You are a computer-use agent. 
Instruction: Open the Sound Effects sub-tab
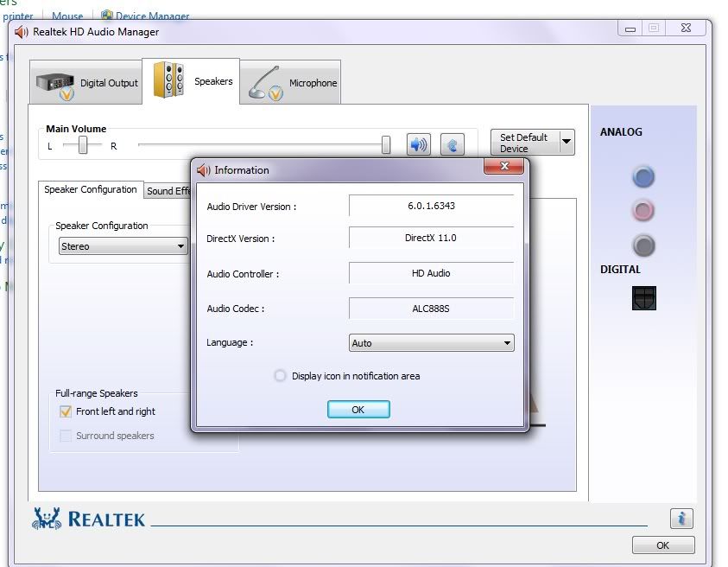point(168,191)
